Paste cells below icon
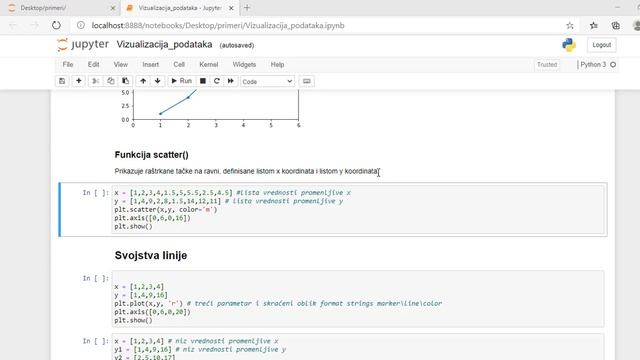 tap(125, 81)
